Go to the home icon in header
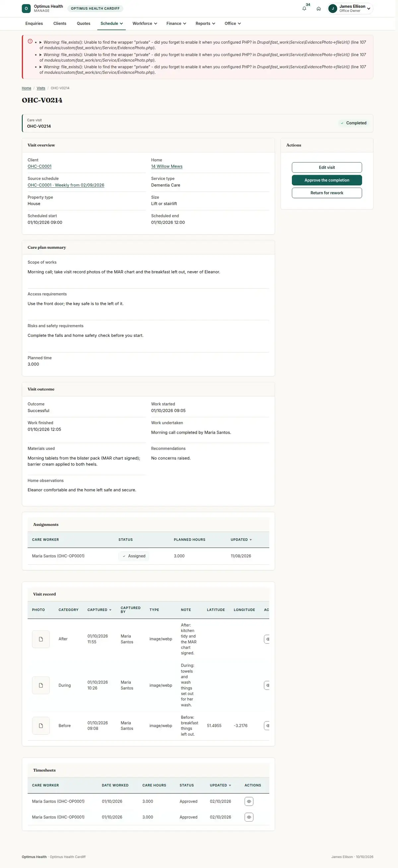398x868 pixels. [318, 8]
